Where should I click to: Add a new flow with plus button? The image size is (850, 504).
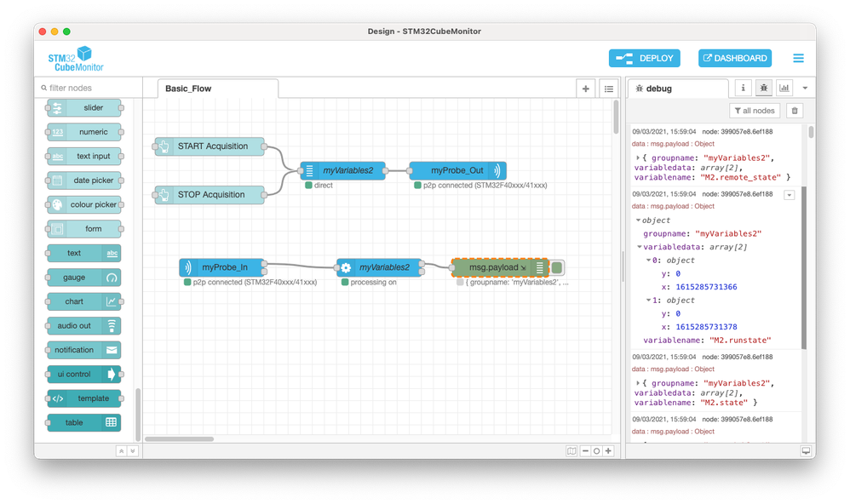click(x=585, y=89)
